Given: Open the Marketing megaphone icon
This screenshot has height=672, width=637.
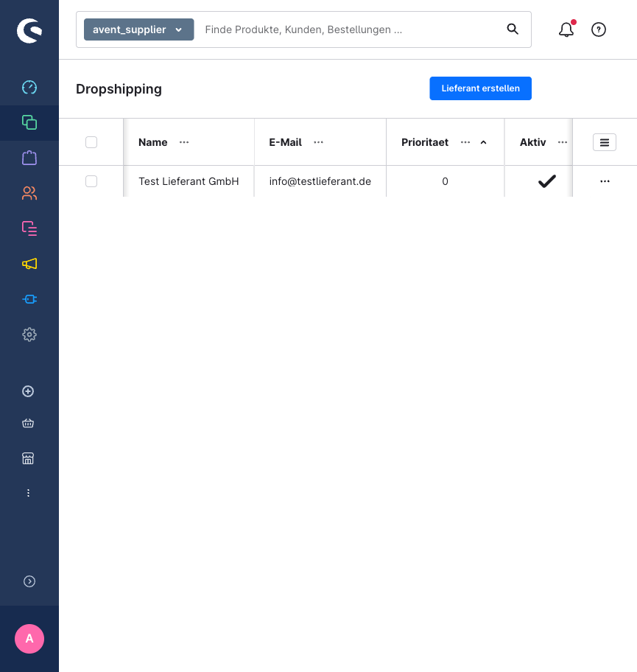Looking at the screenshot, I should coord(29,264).
